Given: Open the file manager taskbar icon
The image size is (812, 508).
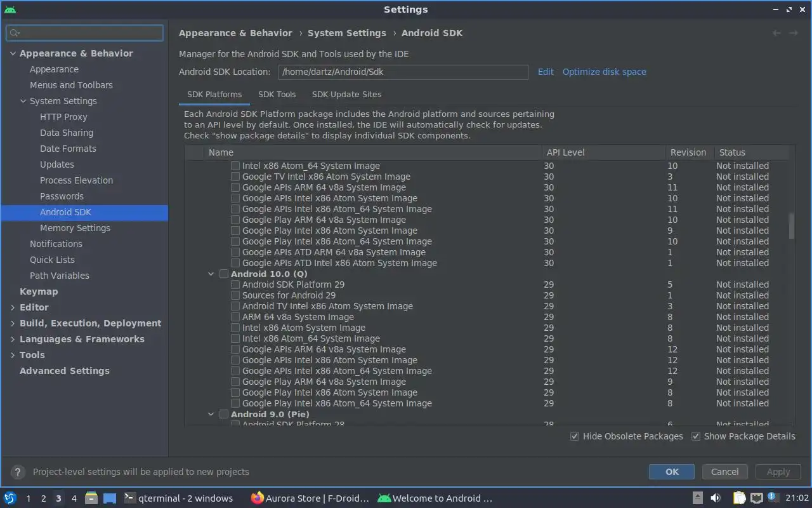Looking at the screenshot, I should 91,498.
